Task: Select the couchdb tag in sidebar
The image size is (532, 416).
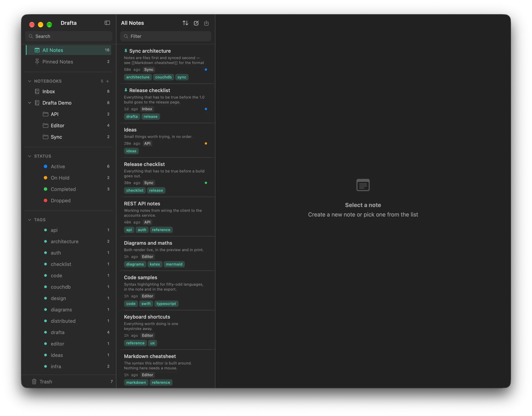Action: pos(68,287)
